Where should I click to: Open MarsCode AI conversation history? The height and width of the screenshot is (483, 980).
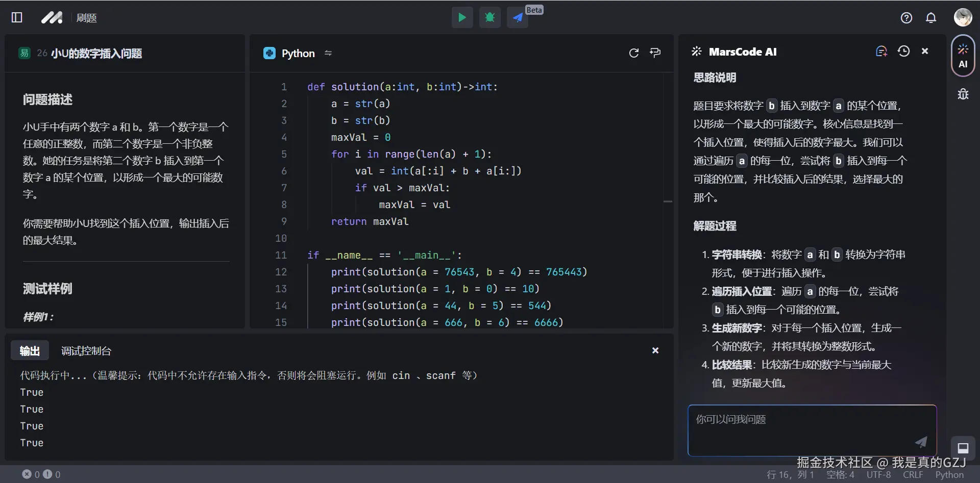pos(903,51)
